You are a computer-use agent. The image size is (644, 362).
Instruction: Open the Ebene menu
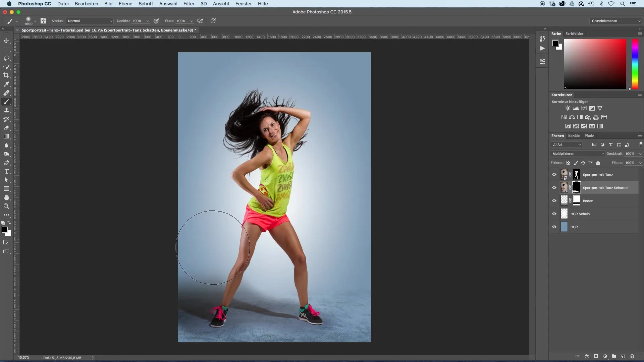tap(125, 4)
